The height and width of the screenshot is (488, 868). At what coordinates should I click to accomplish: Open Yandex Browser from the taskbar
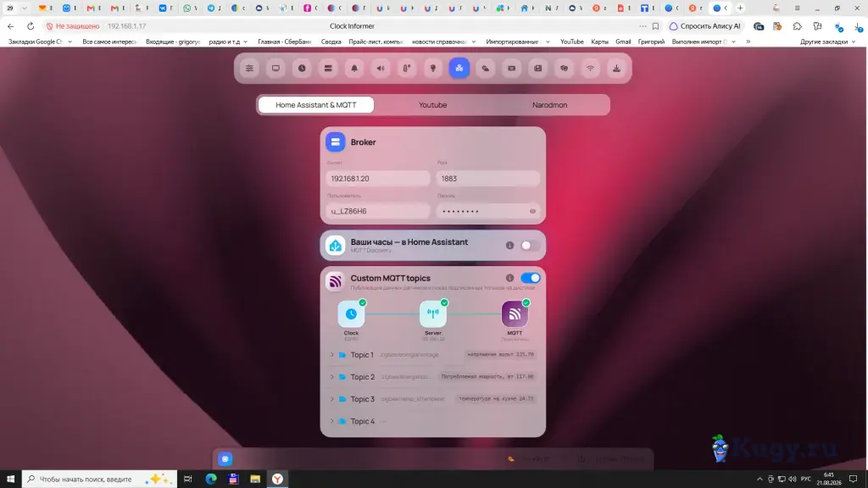(277, 479)
